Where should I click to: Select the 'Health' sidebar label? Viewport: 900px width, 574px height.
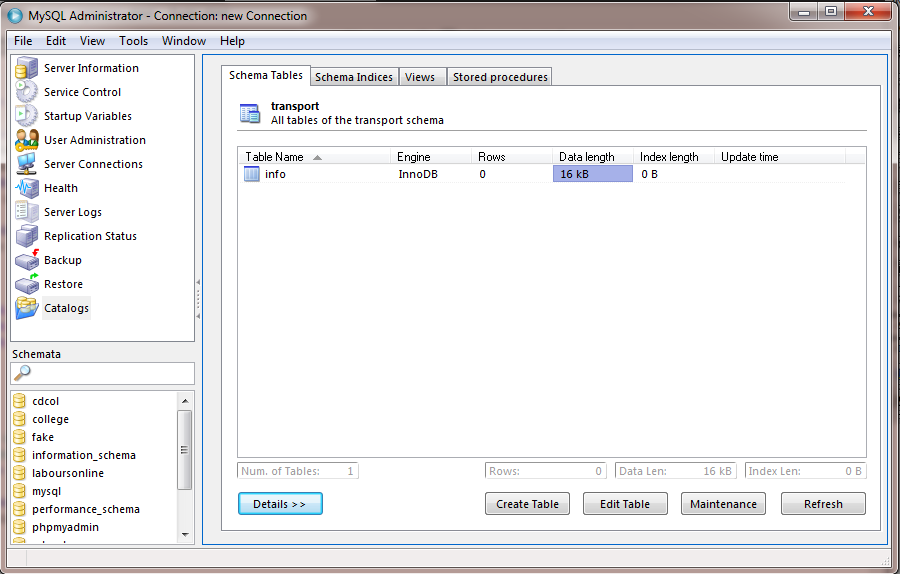coord(61,188)
